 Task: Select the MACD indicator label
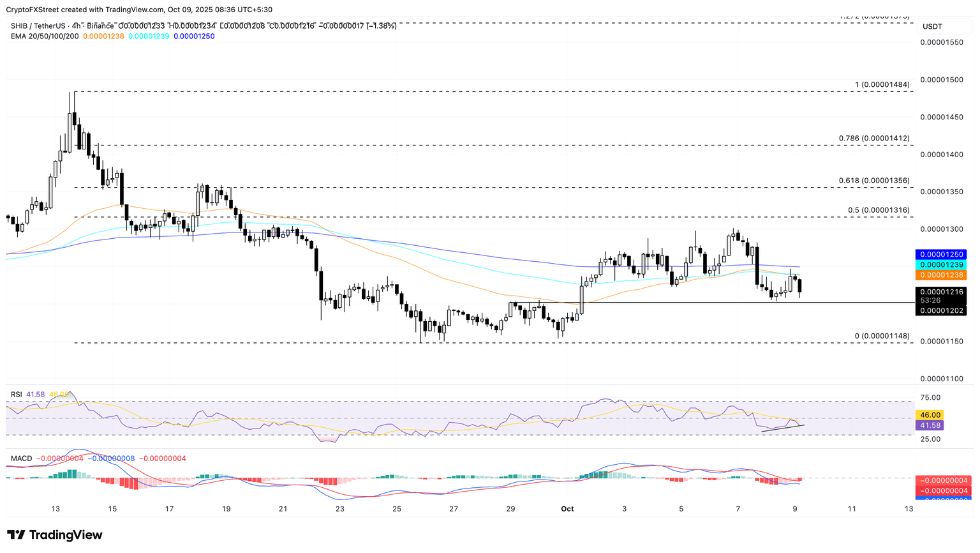pos(20,458)
